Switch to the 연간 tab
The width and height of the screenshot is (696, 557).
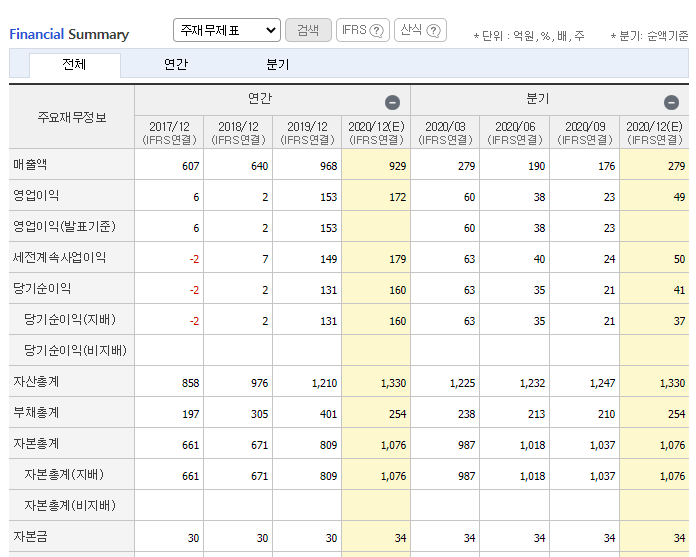point(176,65)
